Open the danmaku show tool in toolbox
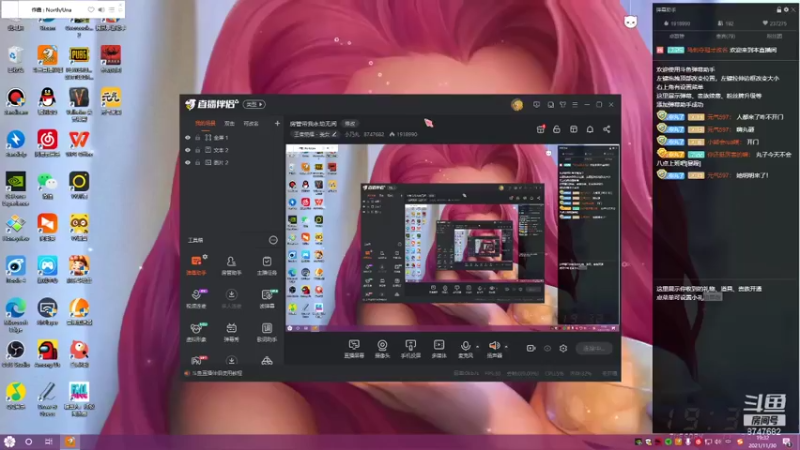800x450 pixels. coord(231,332)
